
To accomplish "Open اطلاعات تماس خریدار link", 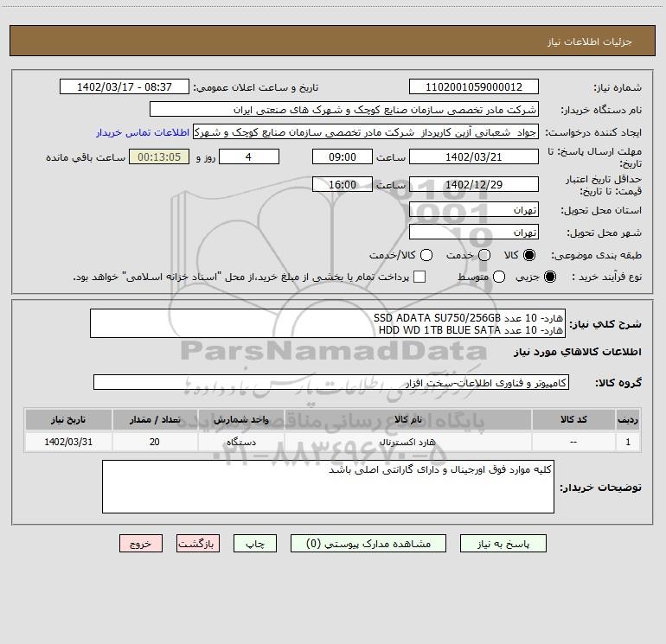I will (143, 132).
